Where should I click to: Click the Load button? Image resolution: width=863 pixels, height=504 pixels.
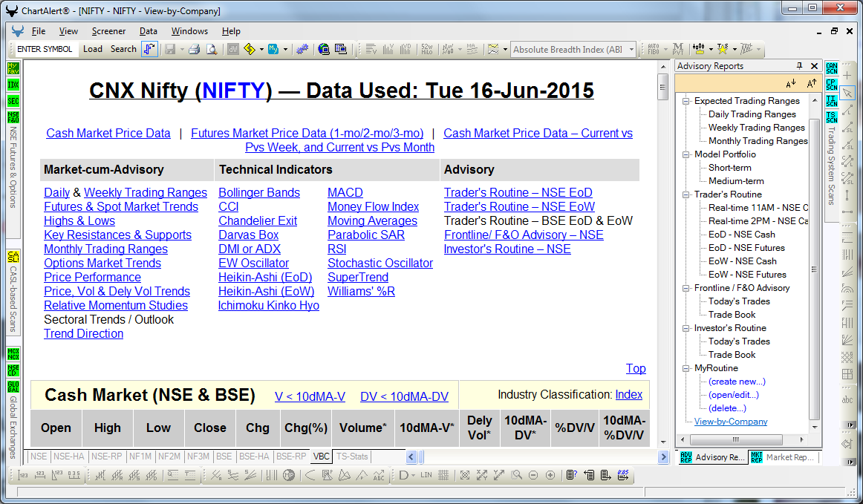tap(92, 49)
